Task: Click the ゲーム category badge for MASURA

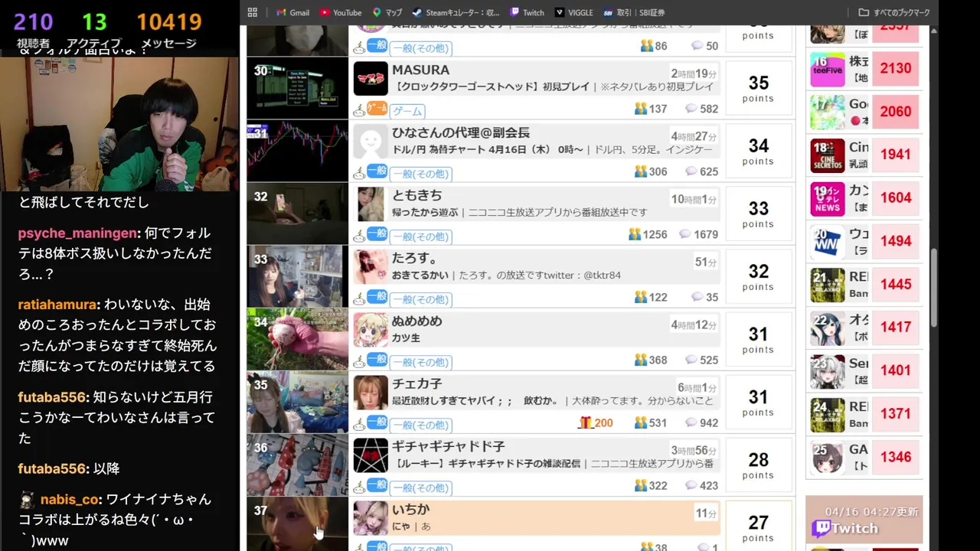Action: [x=377, y=108]
